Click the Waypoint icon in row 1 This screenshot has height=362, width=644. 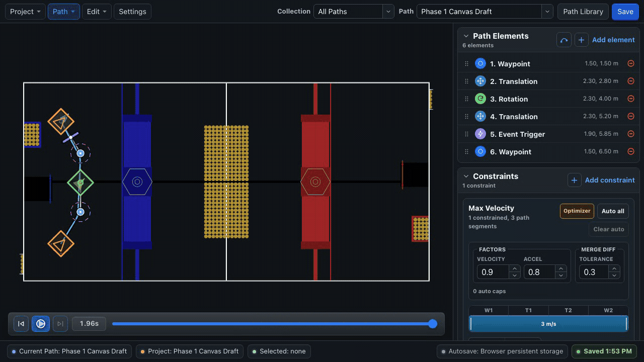click(x=480, y=64)
